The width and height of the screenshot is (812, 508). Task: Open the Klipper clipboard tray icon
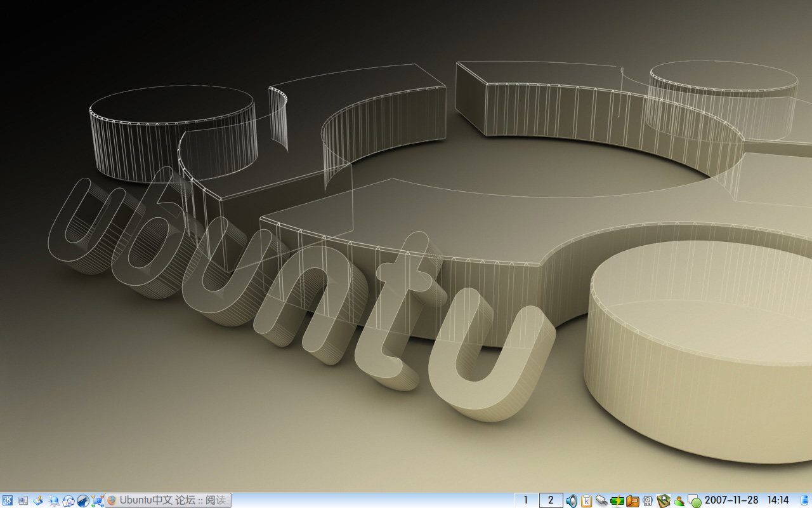(587, 500)
